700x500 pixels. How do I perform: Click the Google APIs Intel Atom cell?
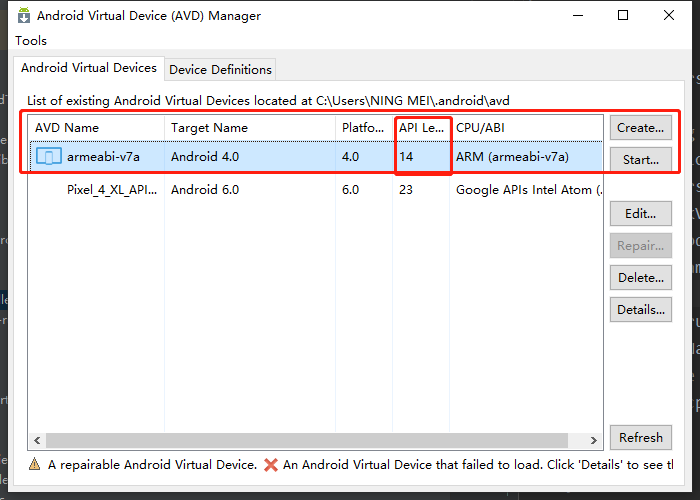pos(529,190)
